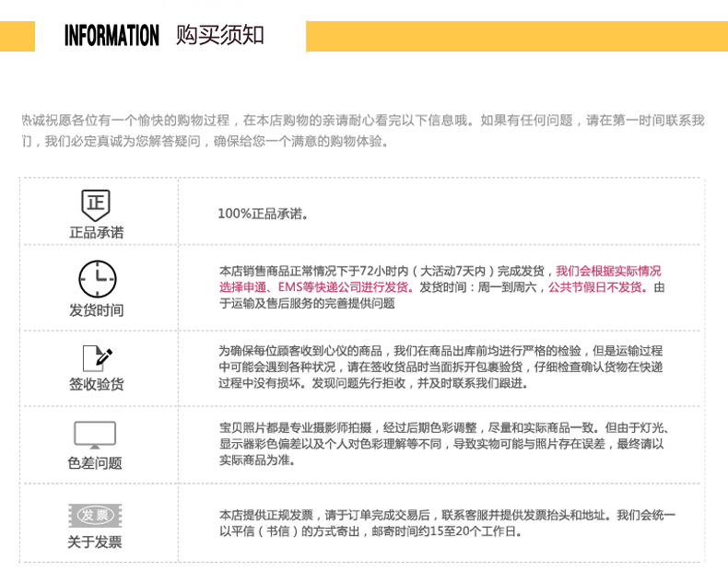Click the line 于运输及售后服务的完善提供问题
This screenshot has width=728, height=571.
[x=307, y=303]
